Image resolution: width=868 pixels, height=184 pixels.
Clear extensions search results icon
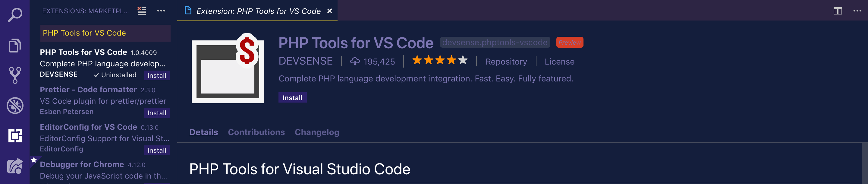tap(142, 11)
